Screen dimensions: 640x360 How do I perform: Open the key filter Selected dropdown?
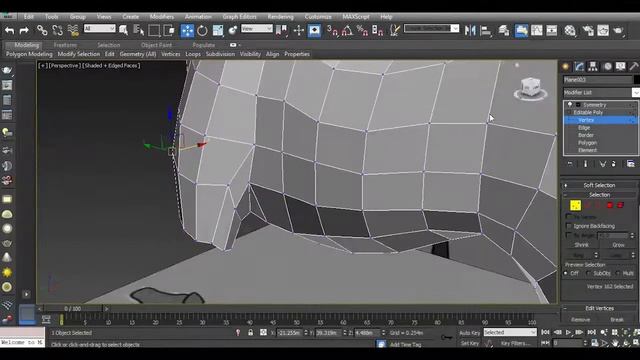510,332
